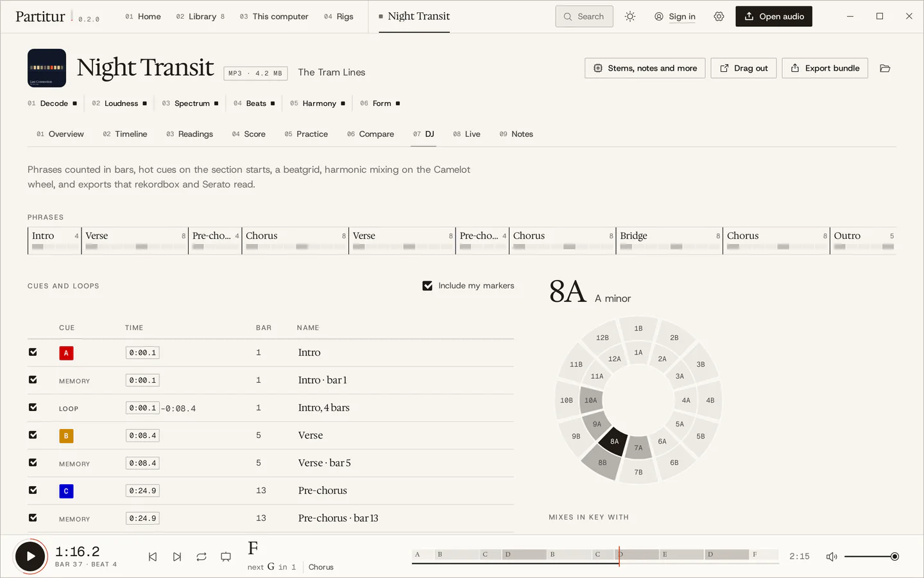Toggle Include my markers checkbox
This screenshot has height=578, width=924.
click(427, 286)
